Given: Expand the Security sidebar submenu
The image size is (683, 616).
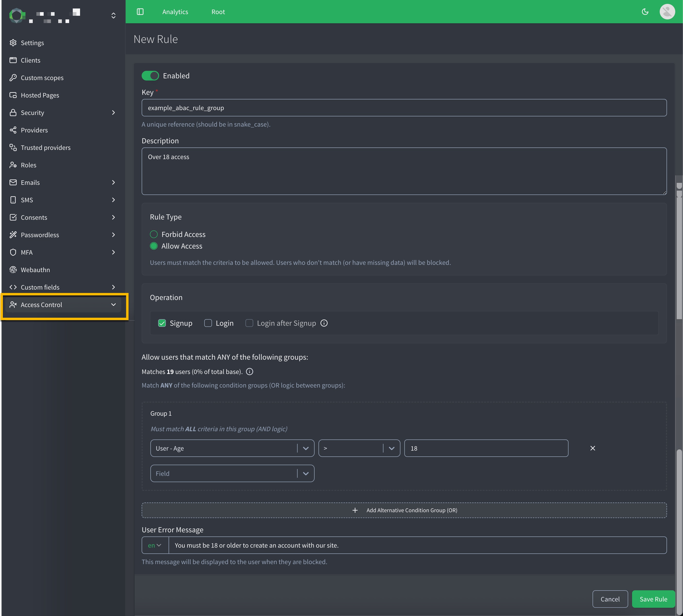Looking at the screenshot, I should coord(113,113).
